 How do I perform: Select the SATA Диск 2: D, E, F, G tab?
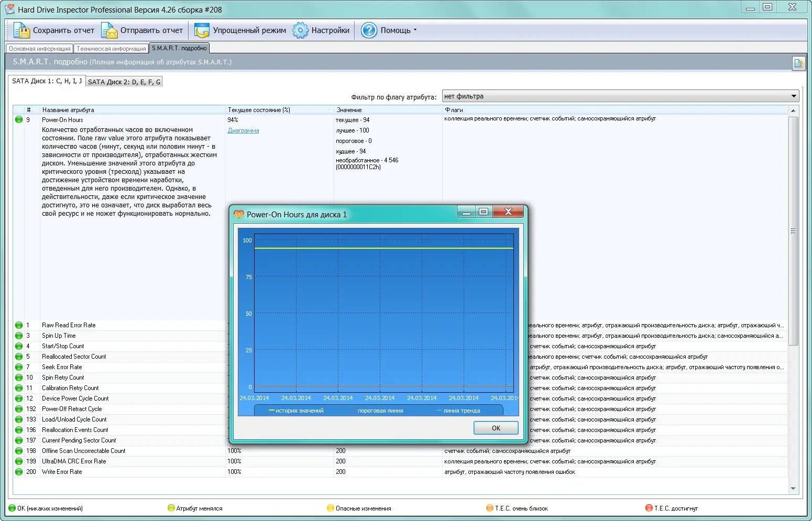[x=124, y=81]
